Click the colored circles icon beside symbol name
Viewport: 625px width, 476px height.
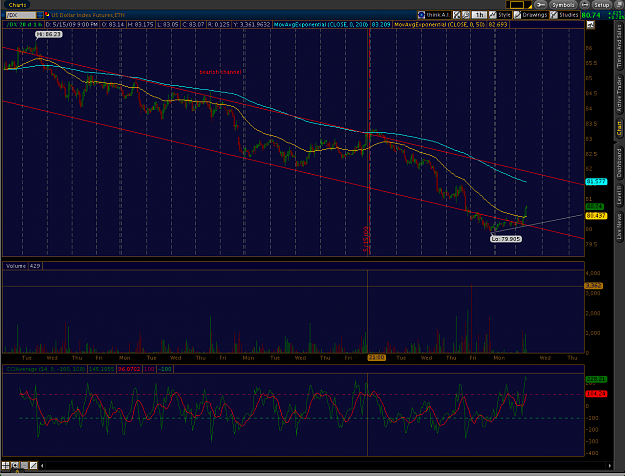click(x=47, y=15)
